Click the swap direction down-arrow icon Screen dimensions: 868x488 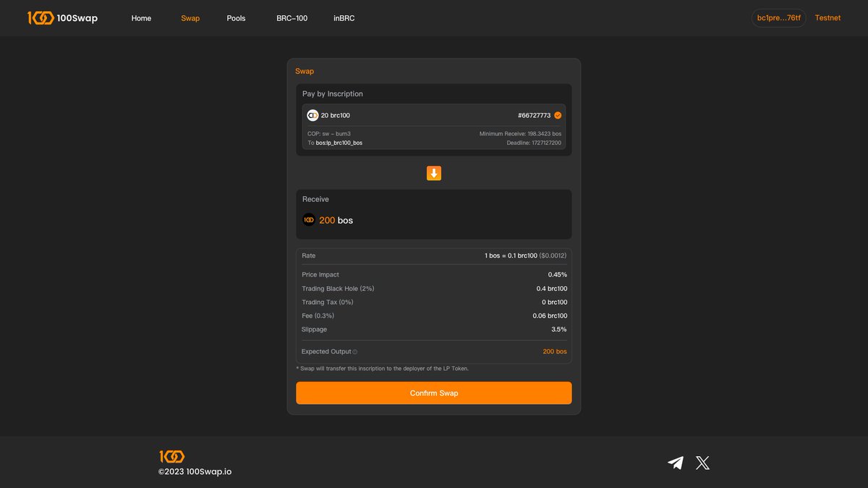coord(434,173)
